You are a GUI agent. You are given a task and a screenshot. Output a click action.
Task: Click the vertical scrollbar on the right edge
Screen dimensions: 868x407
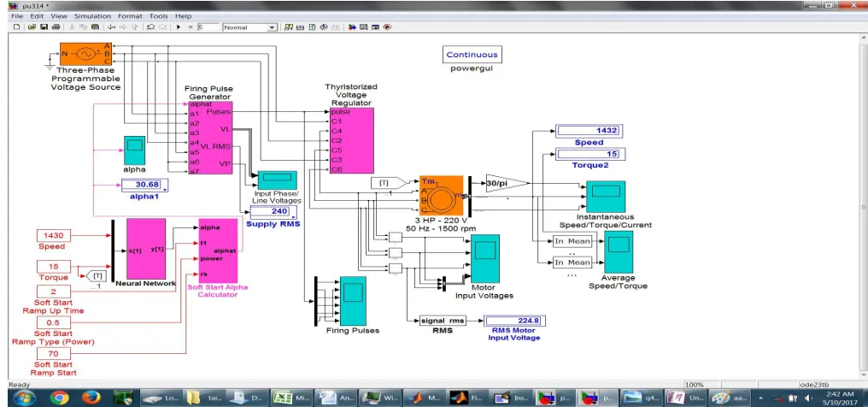[864, 205]
